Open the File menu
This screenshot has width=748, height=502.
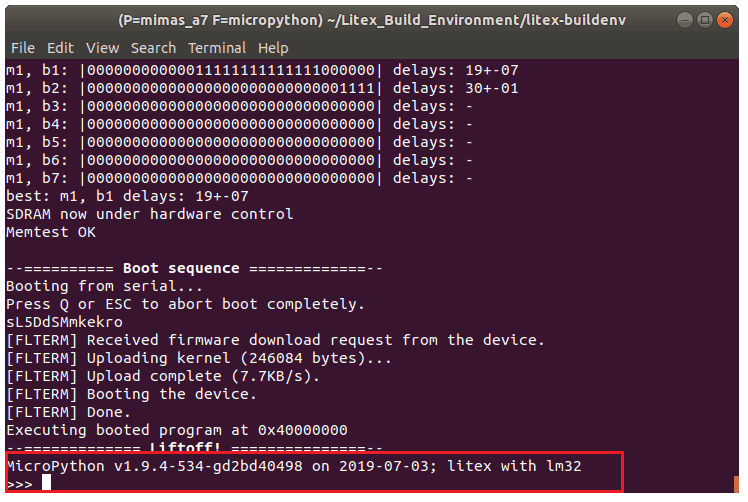pos(22,47)
